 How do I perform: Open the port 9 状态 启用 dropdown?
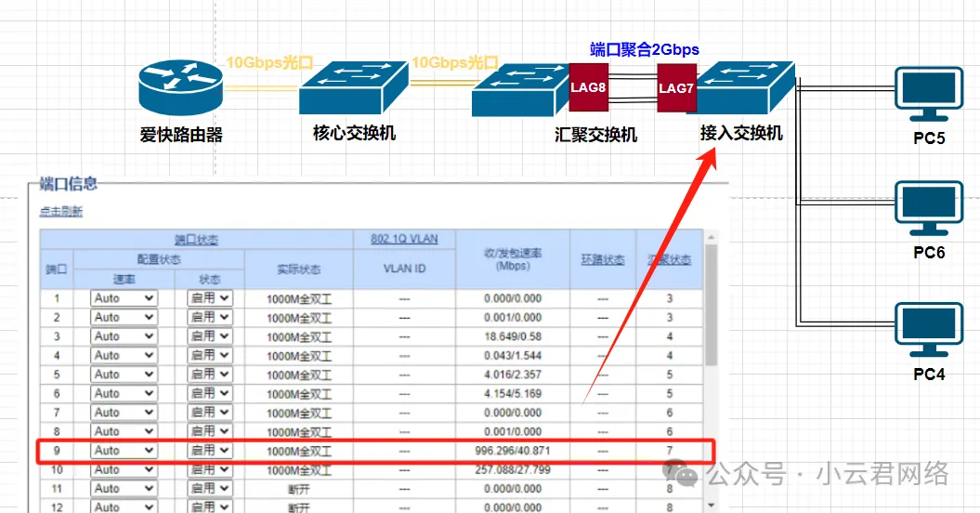[210, 451]
